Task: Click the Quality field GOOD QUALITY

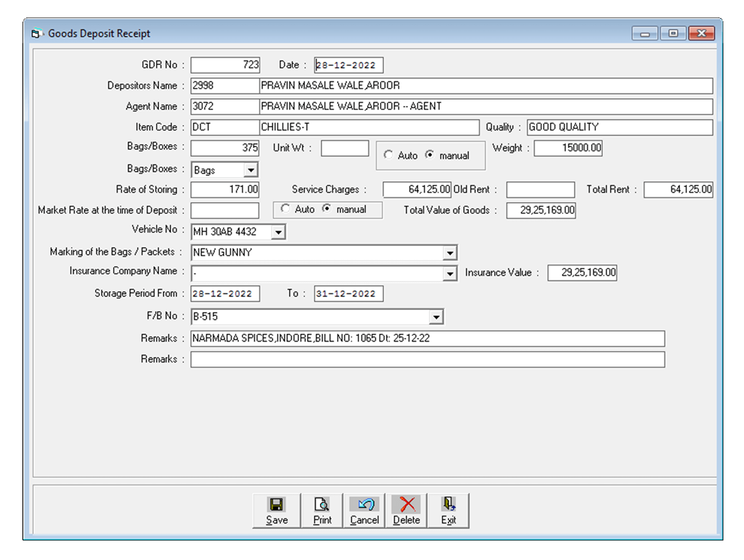Action: click(620, 127)
